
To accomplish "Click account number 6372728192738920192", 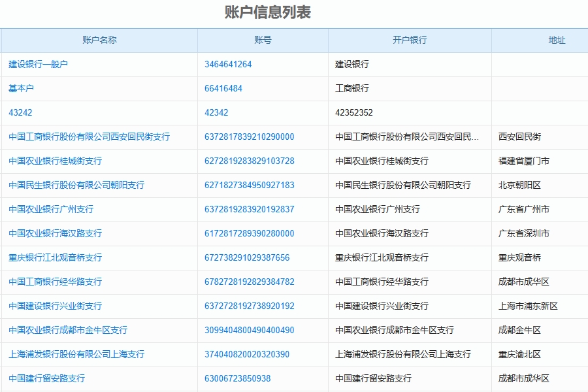I will 250,306.
